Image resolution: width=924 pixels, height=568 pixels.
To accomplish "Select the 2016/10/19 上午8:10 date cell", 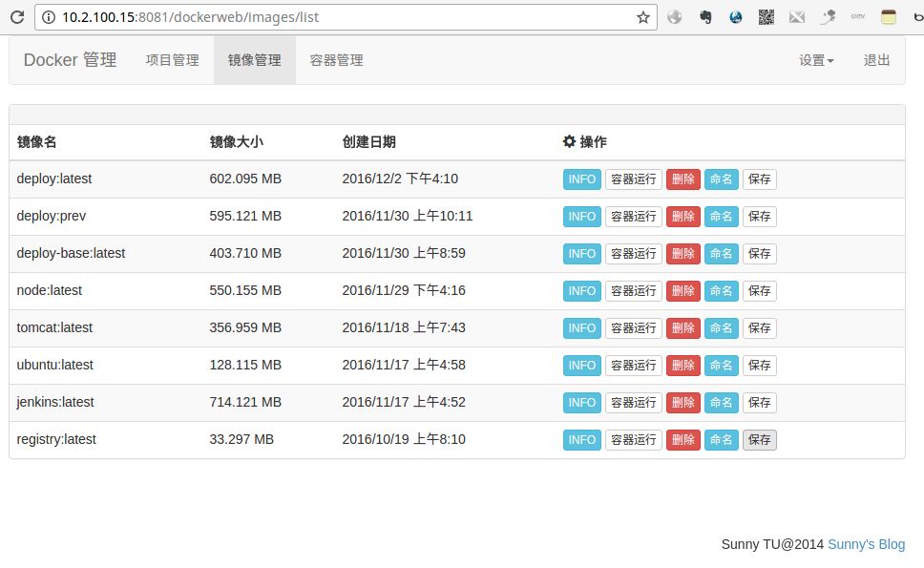I will point(404,439).
